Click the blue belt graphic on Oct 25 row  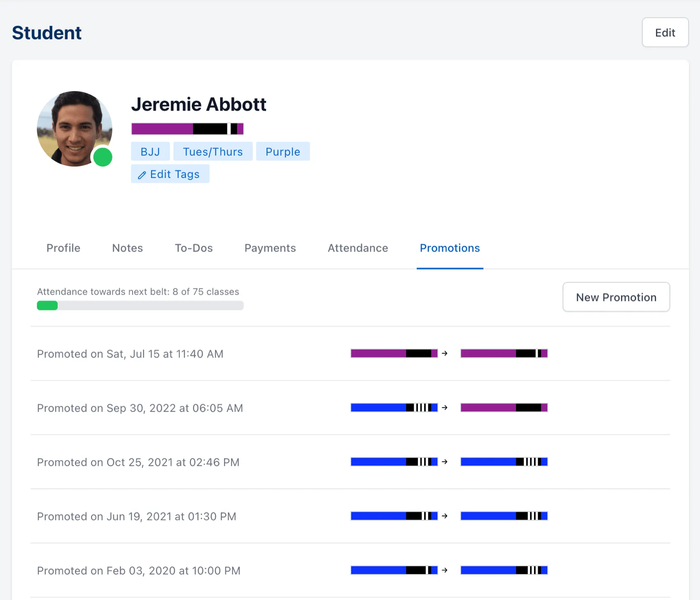(x=393, y=462)
